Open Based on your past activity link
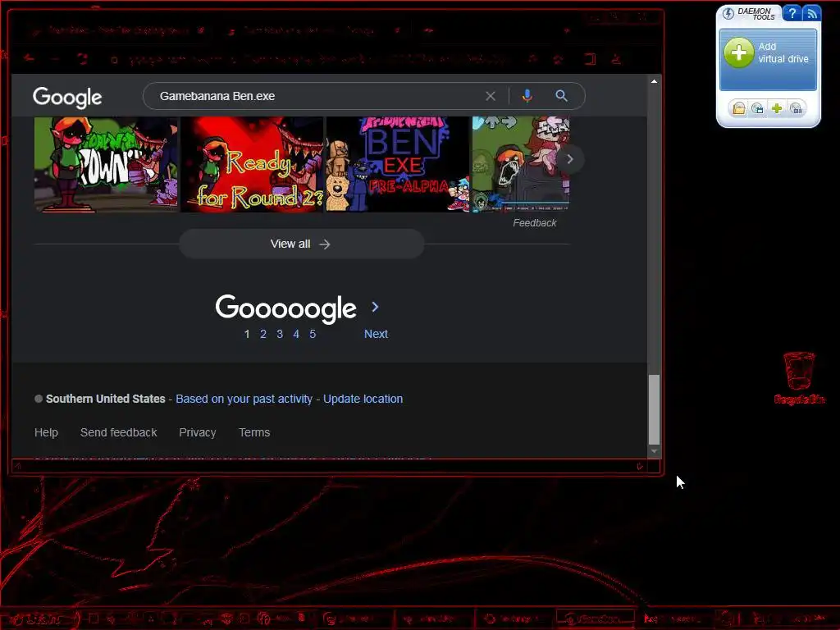The image size is (840, 630). [244, 399]
